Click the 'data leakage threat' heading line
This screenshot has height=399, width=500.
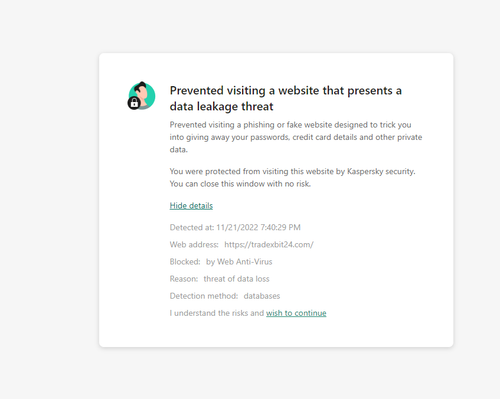[221, 106]
